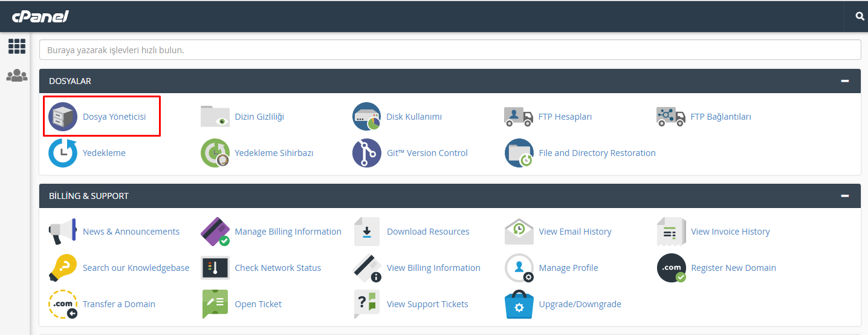Collapse the DOSYALAR section
This screenshot has width=868, height=335.
(x=844, y=81)
